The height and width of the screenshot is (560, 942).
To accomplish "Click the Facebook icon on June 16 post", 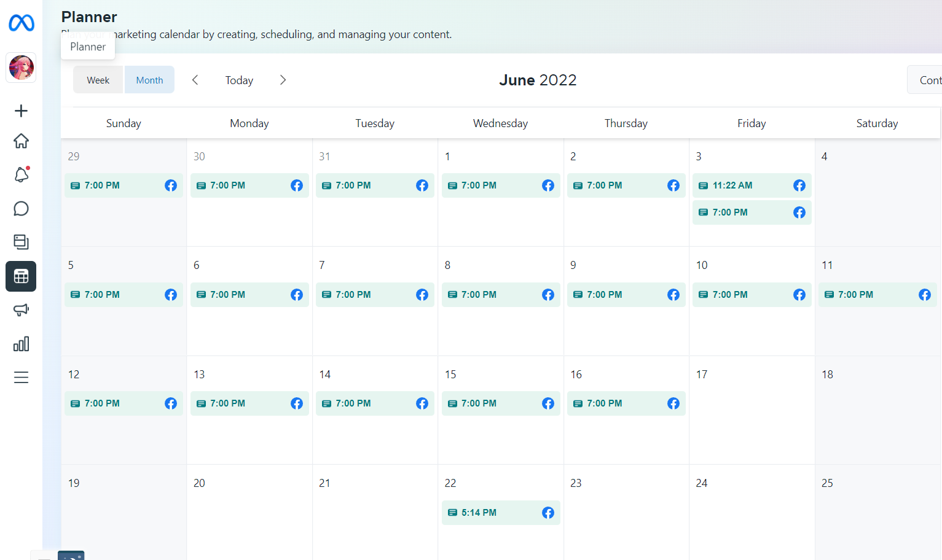I will (x=673, y=403).
